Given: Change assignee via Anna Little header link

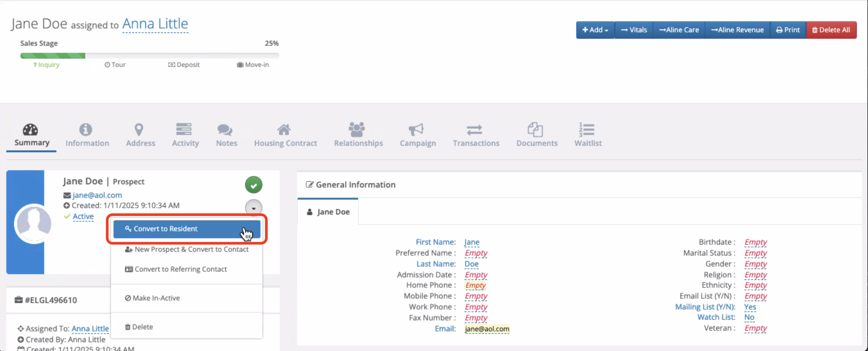Looking at the screenshot, I should click(155, 24).
